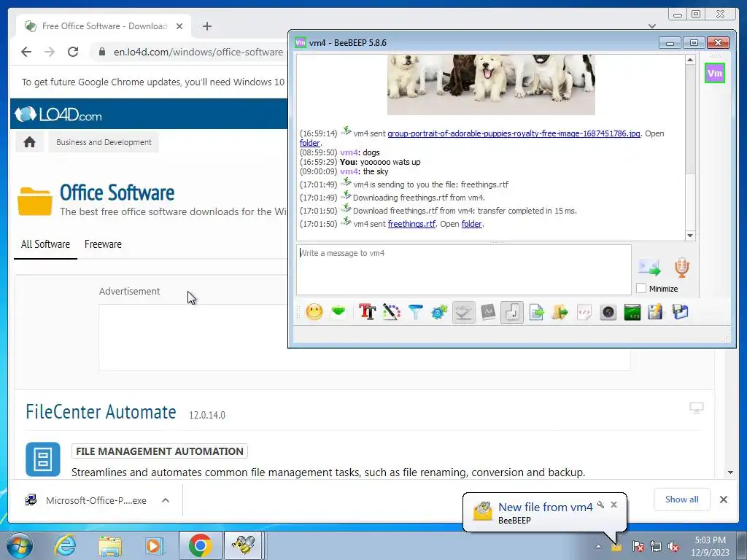Open FileCenter Automate listing title
Viewport: 747px width, 560px height.
click(101, 412)
